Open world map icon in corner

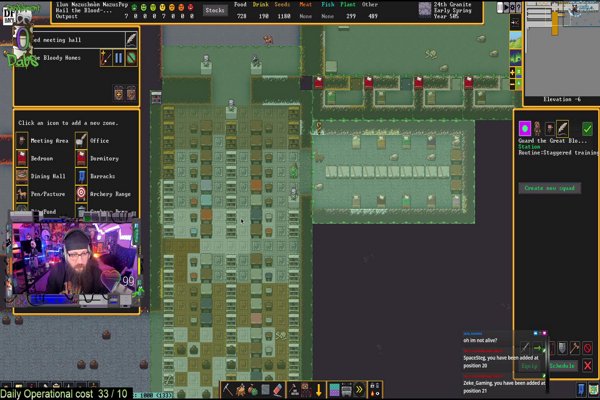[593, 390]
